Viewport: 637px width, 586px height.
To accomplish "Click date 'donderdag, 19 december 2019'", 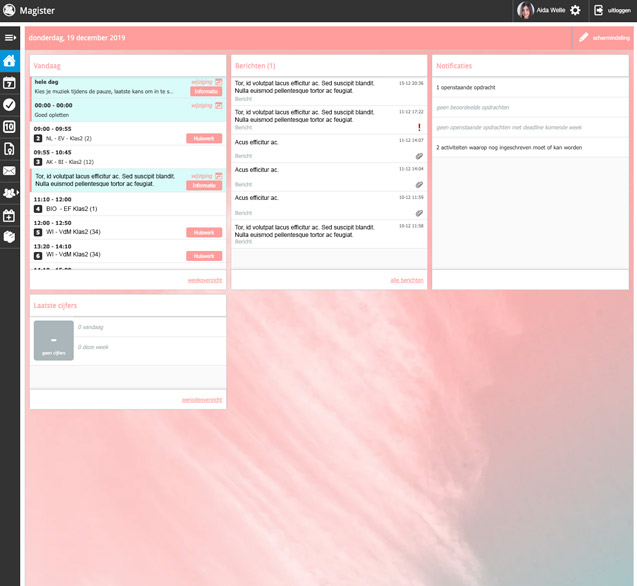I will click(77, 38).
